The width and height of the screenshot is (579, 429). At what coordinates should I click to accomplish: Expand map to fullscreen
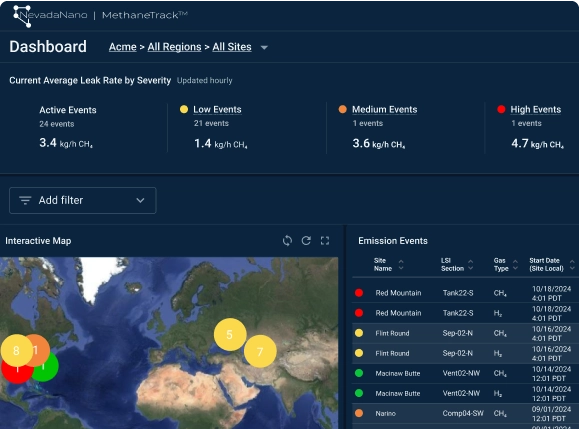tap(325, 241)
